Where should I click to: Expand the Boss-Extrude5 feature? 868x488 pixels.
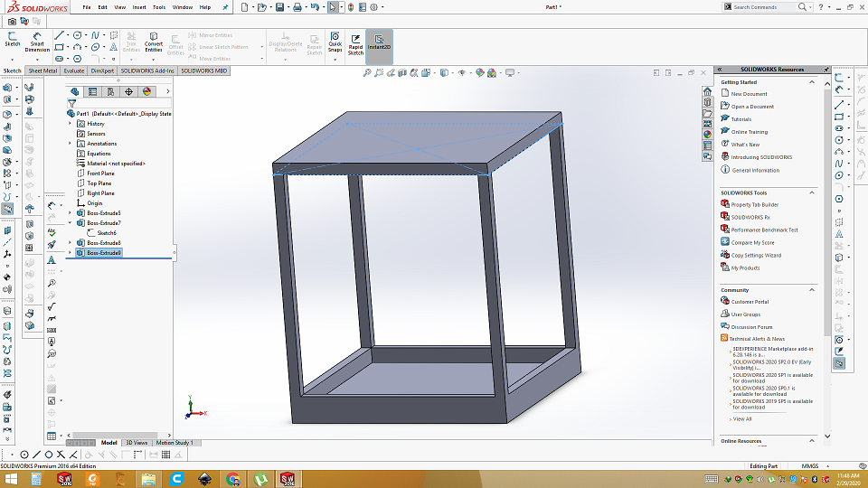(x=70, y=213)
